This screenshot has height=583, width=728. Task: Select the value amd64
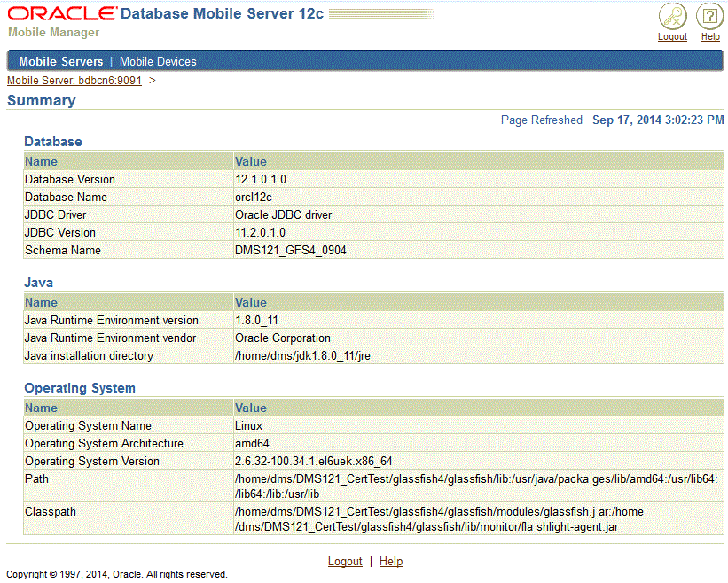point(252,443)
